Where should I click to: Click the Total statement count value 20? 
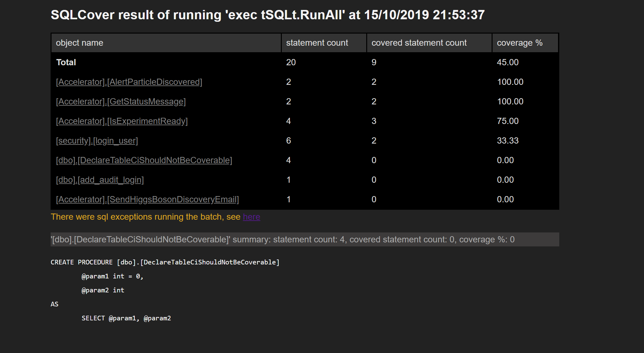tap(291, 62)
